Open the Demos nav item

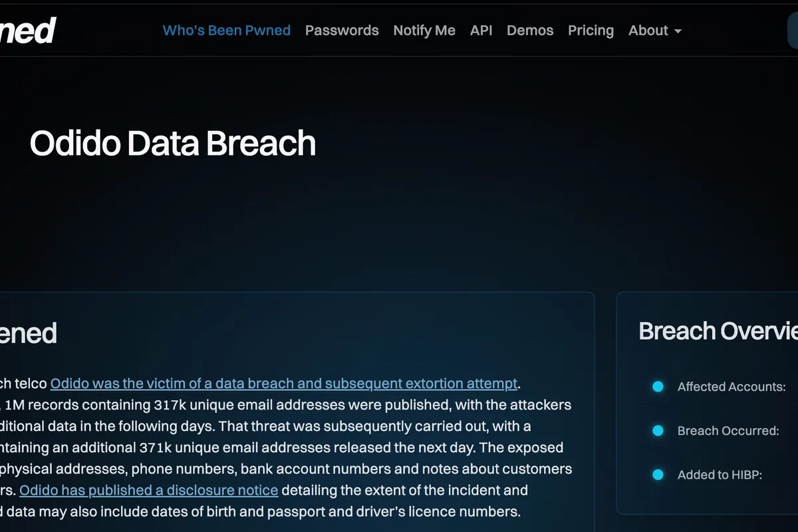coord(530,31)
